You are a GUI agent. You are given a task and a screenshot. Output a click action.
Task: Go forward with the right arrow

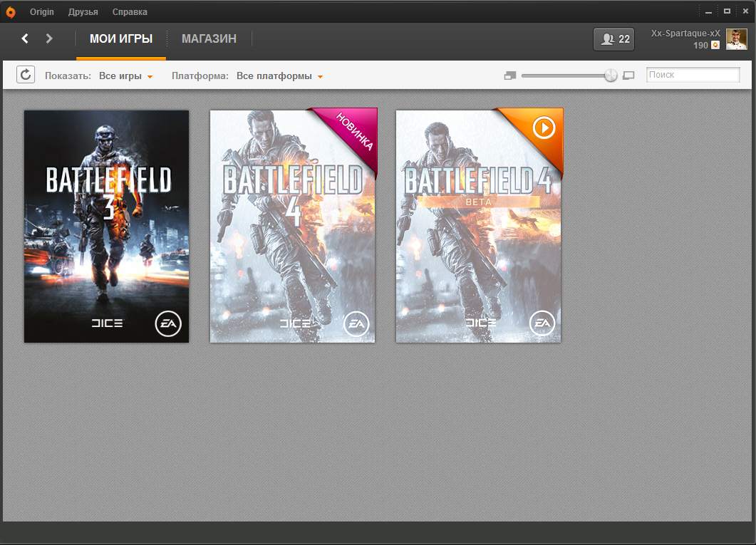[48, 38]
